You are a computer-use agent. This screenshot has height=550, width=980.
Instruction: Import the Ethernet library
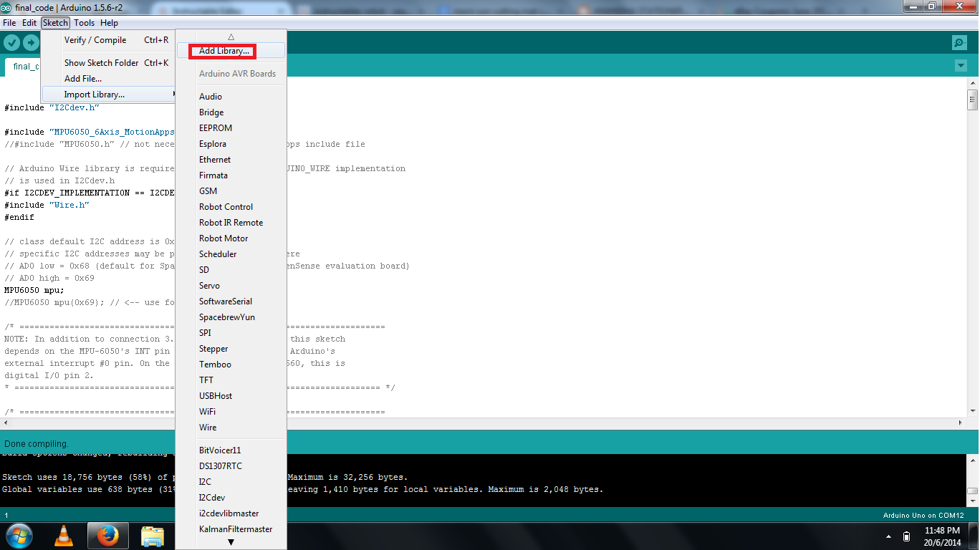click(231, 160)
